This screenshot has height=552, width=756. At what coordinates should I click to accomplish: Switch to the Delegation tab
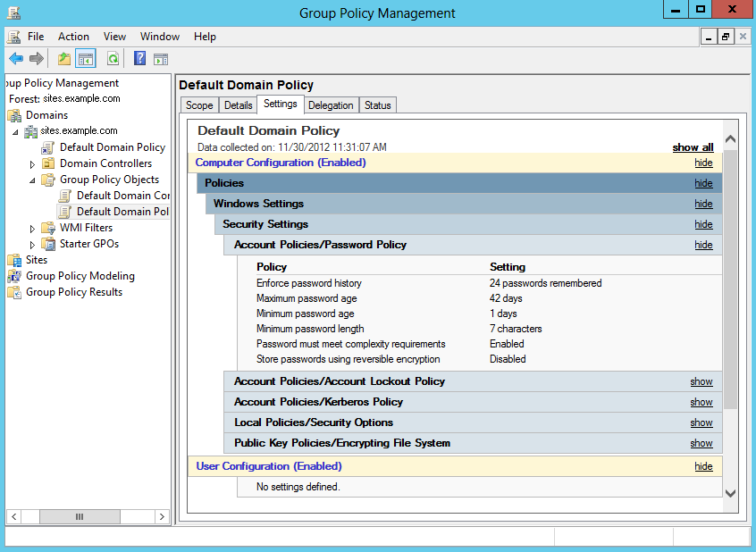[331, 105]
